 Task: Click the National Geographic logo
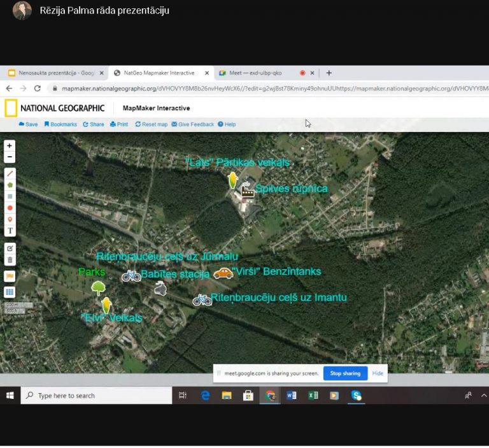pos(55,108)
